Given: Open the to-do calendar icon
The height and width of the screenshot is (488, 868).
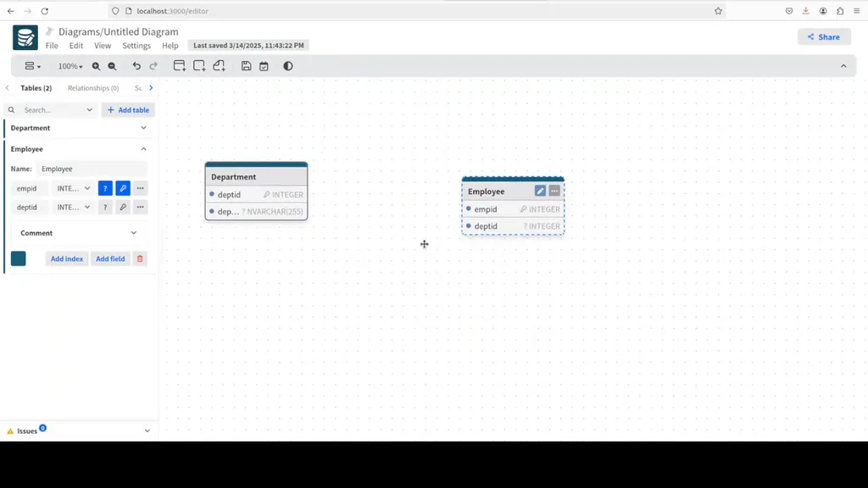Looking at the screenshot, I should [264, 66].
